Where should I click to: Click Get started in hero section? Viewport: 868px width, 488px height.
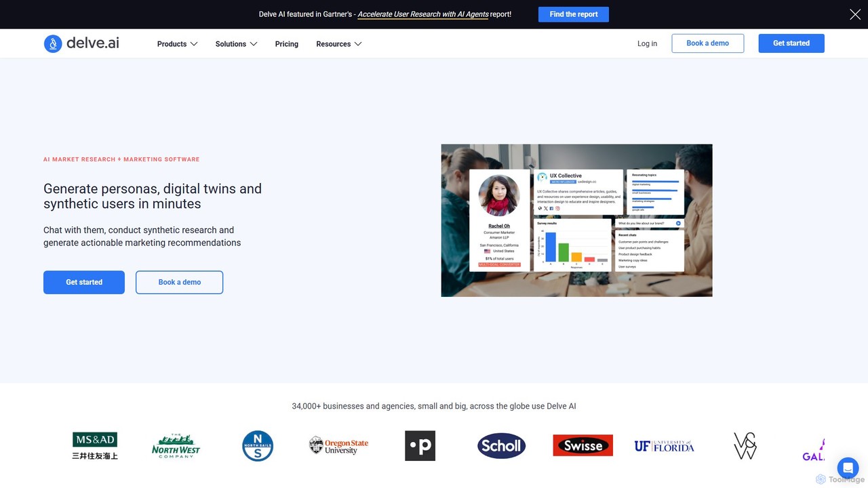click(x=84, y=282)
